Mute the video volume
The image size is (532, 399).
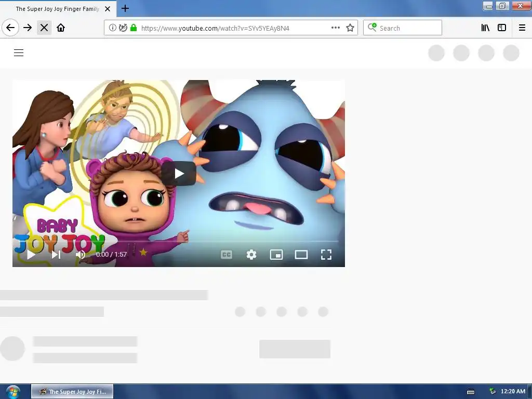point(81,255)
